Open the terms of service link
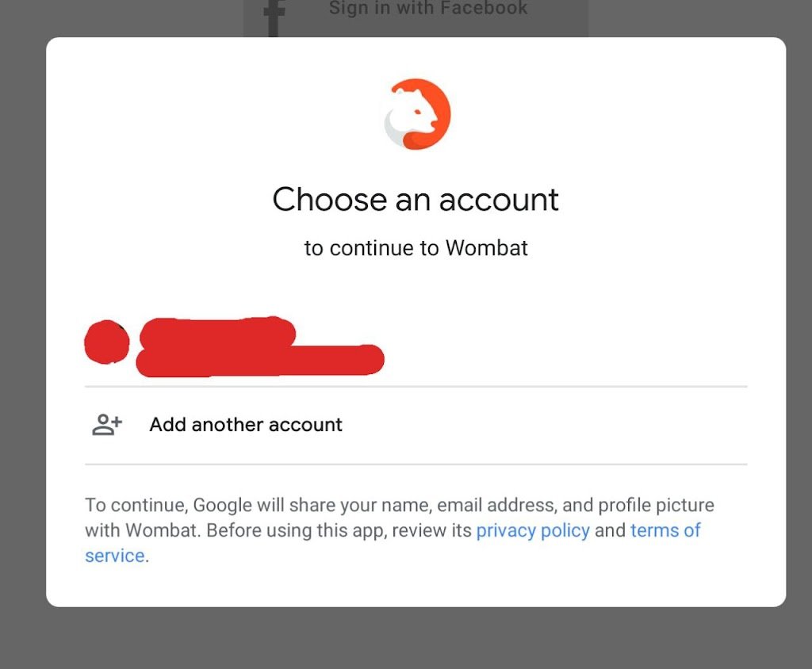 point(665,530)
